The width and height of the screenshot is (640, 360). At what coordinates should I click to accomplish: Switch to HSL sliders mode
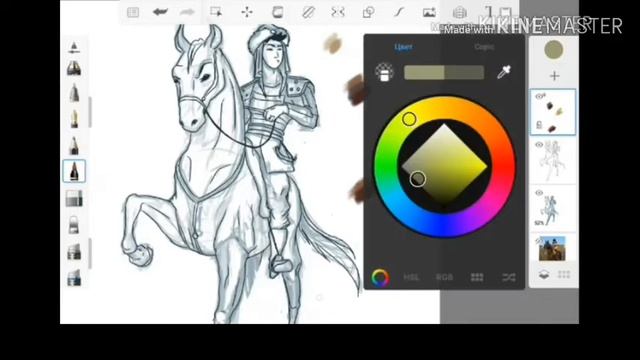tap(411, 278)
